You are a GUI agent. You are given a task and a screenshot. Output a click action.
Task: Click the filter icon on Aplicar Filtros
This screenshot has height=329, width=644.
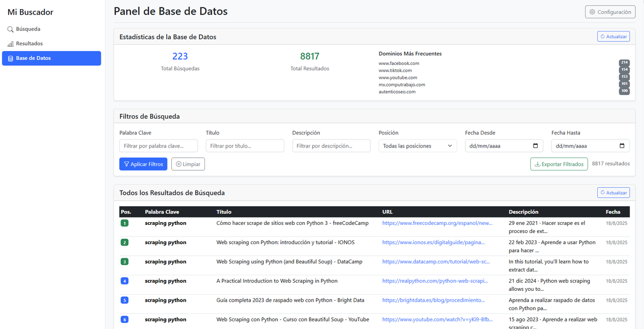[127, 164]
